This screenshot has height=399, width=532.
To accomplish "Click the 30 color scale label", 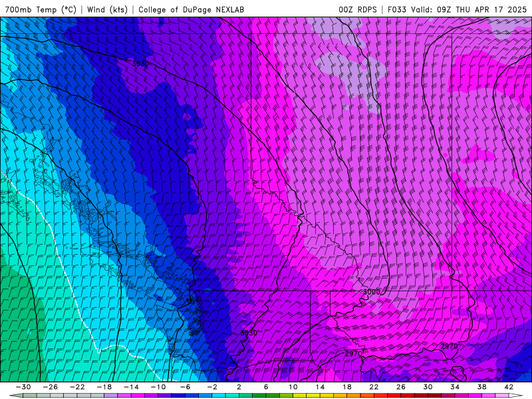I will point(428,387).
